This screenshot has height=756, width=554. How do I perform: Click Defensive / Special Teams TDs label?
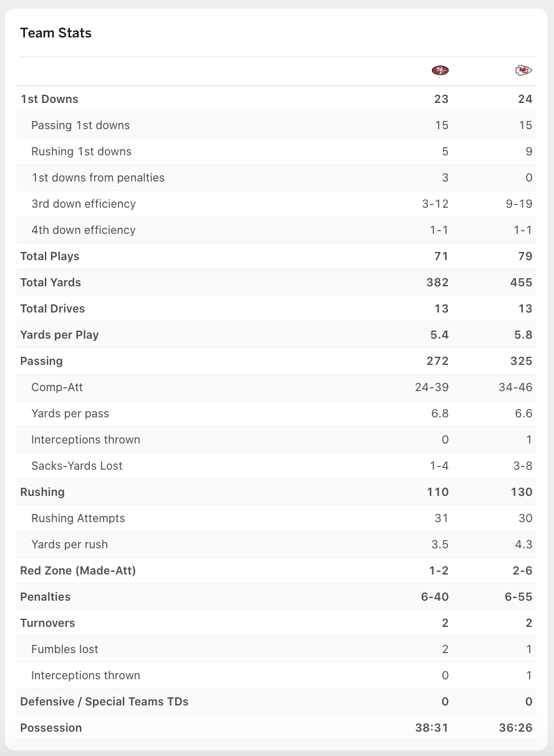104,702
